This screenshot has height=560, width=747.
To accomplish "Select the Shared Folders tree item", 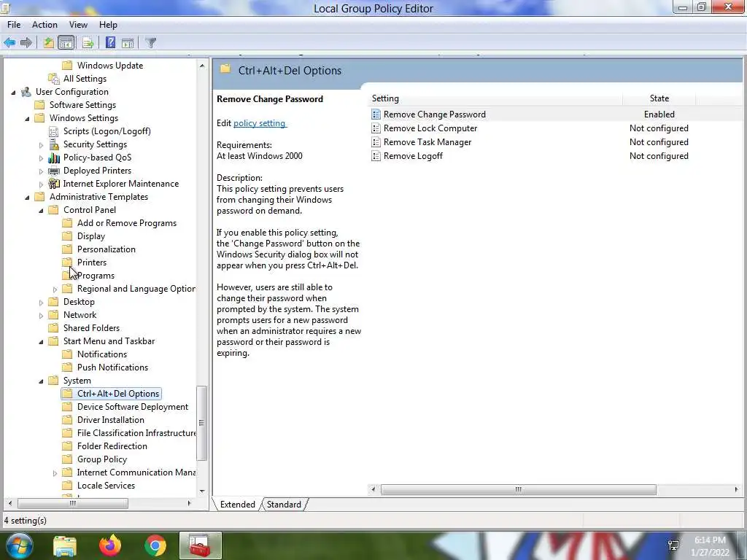I will [91, 328].
